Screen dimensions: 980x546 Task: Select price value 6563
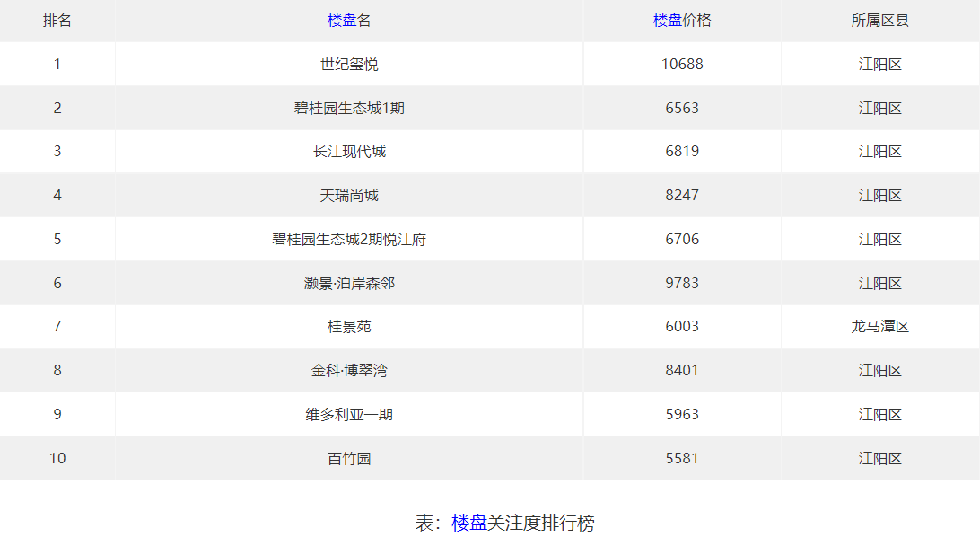tap(682, 108)
